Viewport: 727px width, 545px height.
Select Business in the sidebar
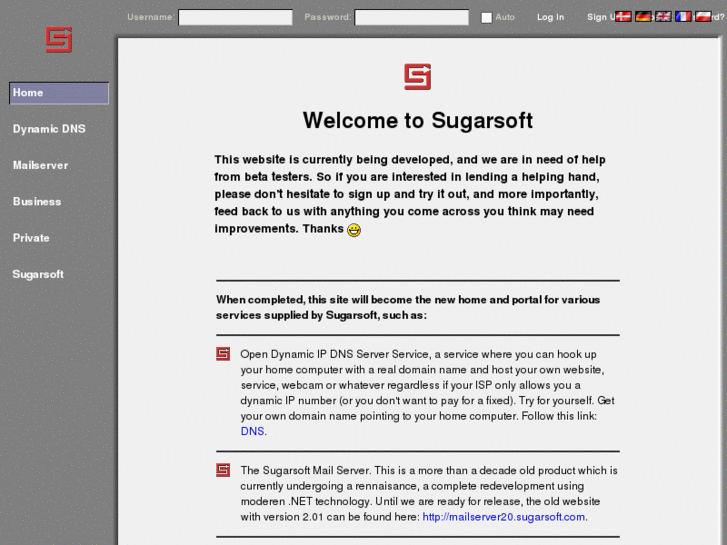37,201
